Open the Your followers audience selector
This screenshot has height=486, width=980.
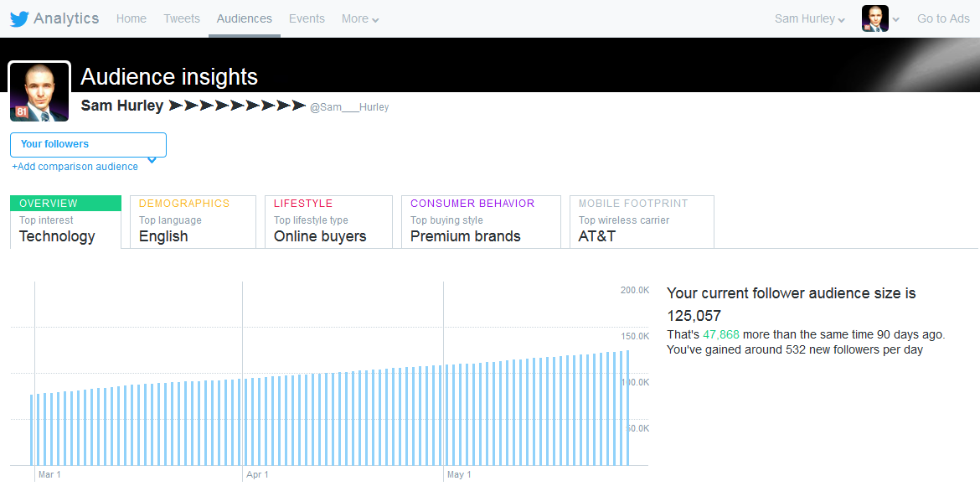pyautogui.click(x=88, y=144)
